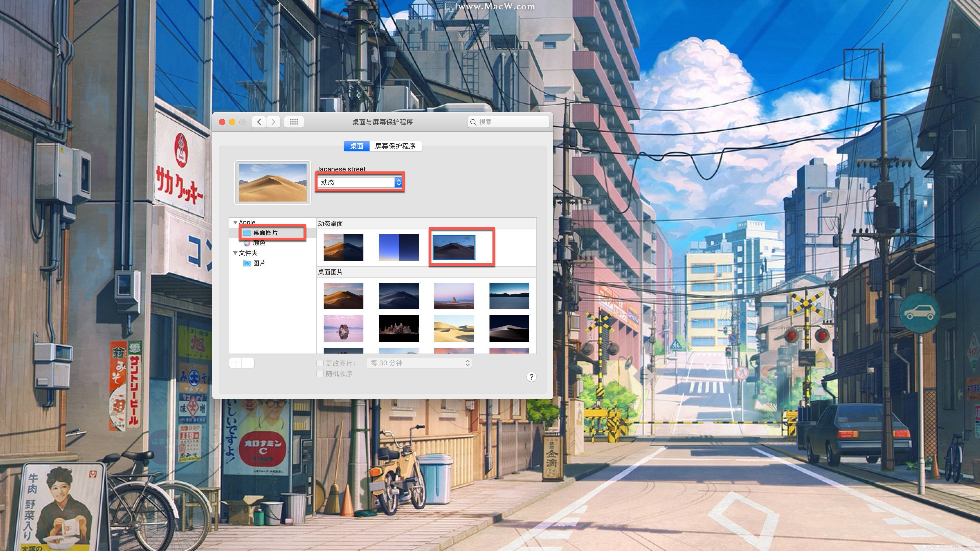Open the show-all preferences grid icon

[x=294, y=122]
